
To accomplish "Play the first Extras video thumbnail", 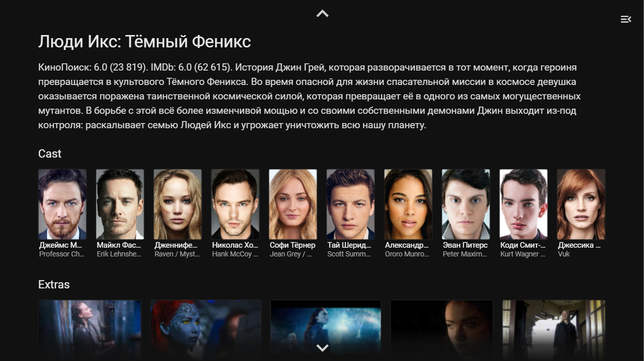I will (x=90, y=330).
